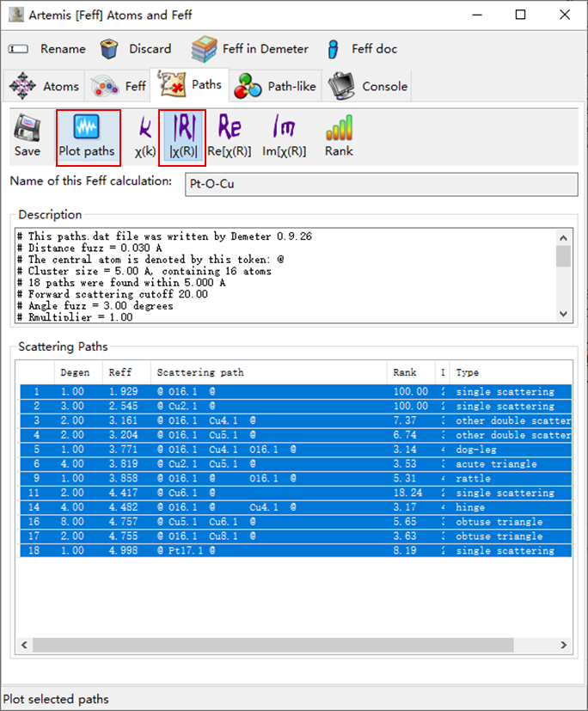Select path 2 Cu2.1 single scattering
Viewport: 588px width, 711px height.
(296, 407)
